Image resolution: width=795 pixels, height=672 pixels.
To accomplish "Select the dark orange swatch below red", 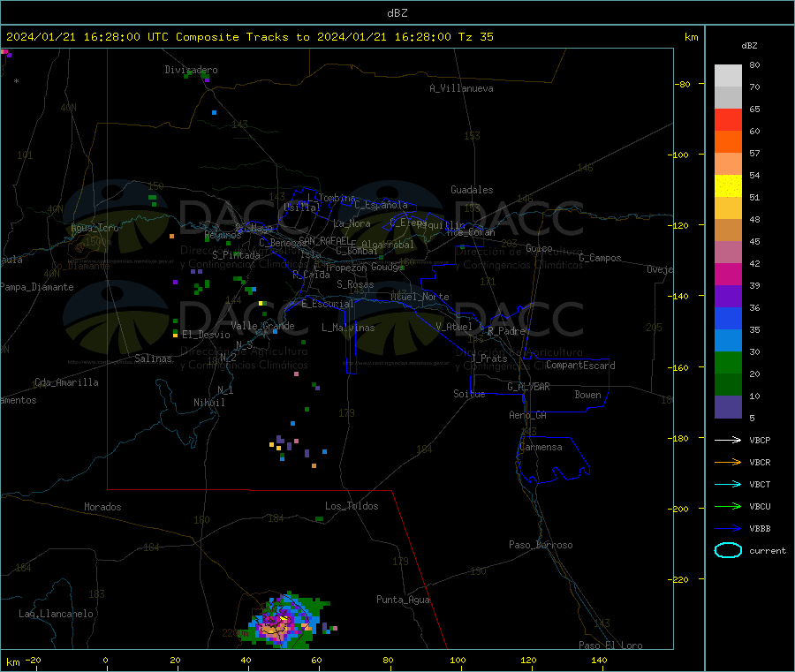I will pos(728,142).
